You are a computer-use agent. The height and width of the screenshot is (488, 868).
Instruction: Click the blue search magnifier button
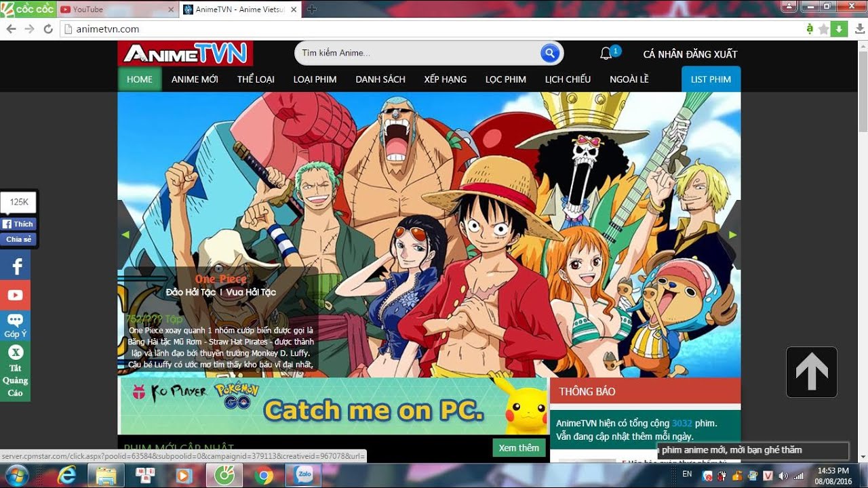[549, 53]
